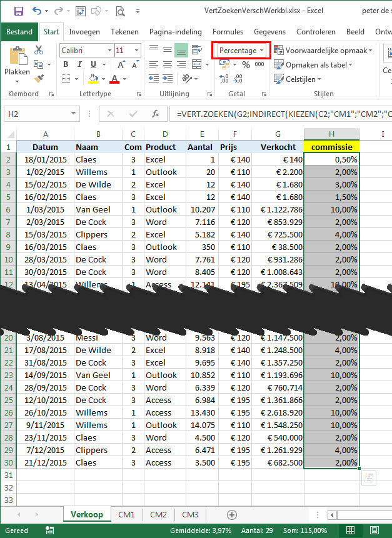Switch to the Formules ribbon tab
Image resolution: width=392 pixels, height=538 pixels.
pyautogui.click(x=228, y=32)
